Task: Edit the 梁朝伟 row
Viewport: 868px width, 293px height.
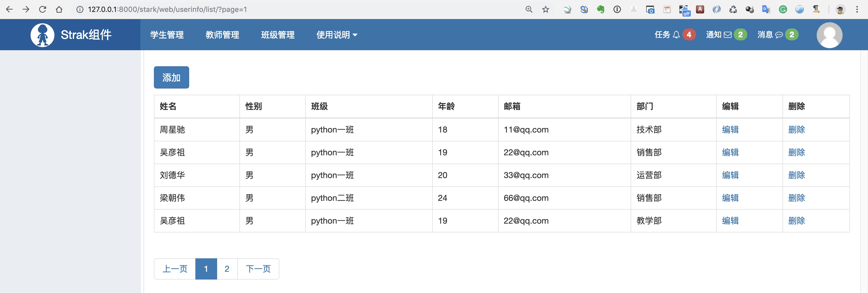Action: click(x=730, y=198)
